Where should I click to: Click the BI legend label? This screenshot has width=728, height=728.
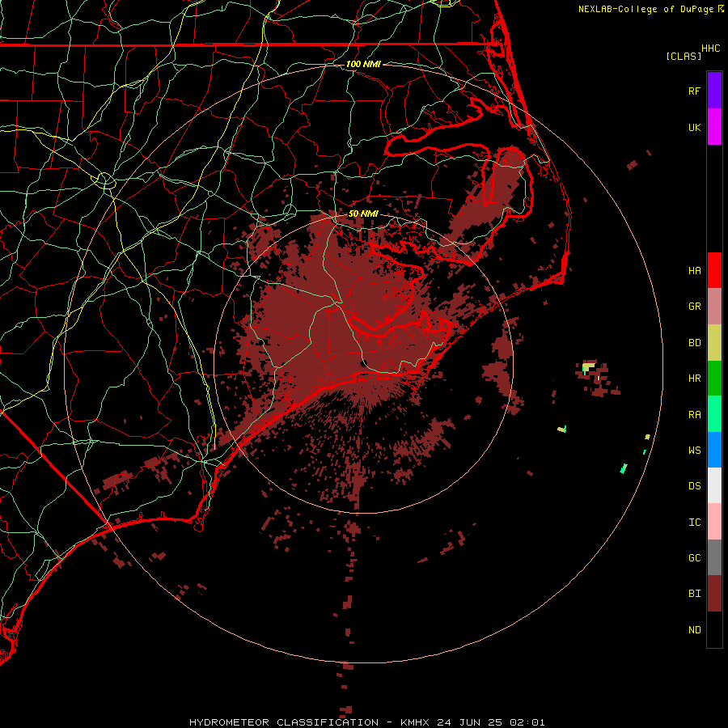(694, 594)
